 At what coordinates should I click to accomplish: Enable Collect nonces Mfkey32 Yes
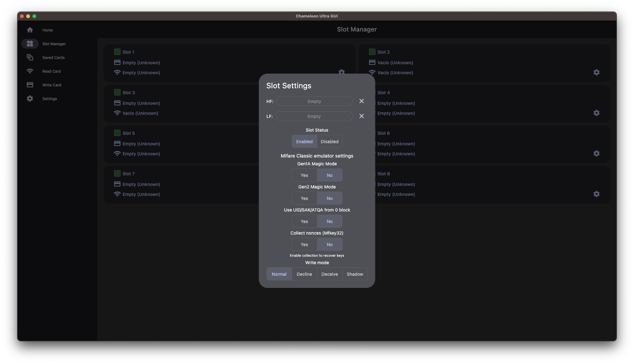pyautogui.click(x=304, y=244)
